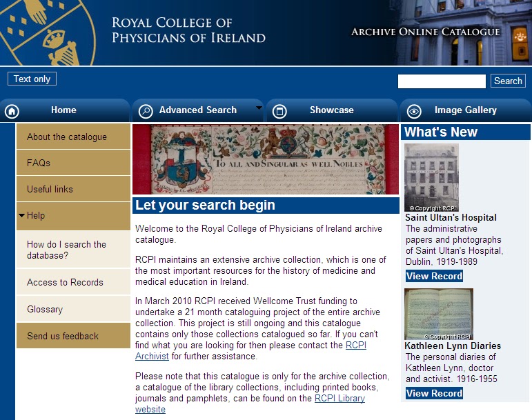Viewport: 532px width, 420px height.
Task: Open the Image Gallery tab
Action: pyautogui.click(x=466, y=110)
